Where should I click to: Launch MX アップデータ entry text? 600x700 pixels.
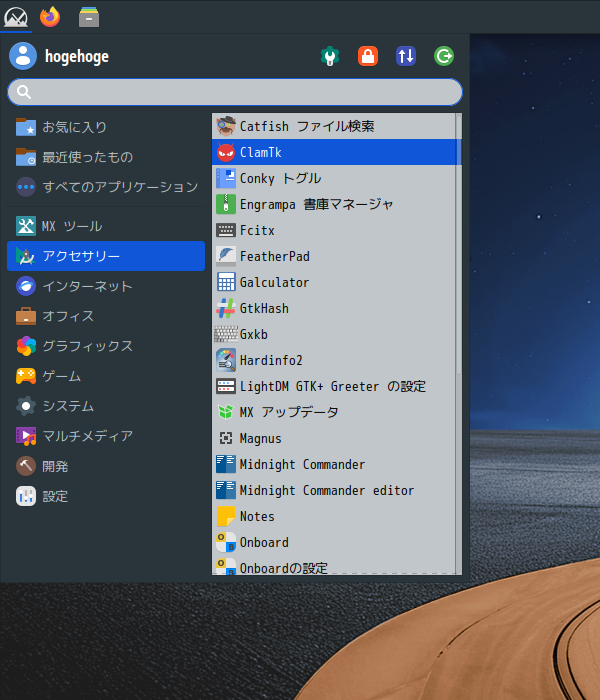(x=289, y=412)
